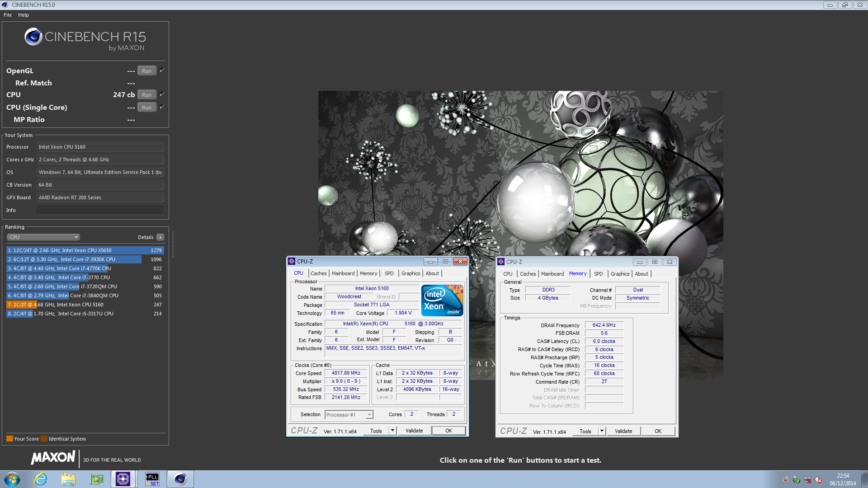
Task: Select ranking row Intel Xeon CPU 5160
Action: pos(85,305)
